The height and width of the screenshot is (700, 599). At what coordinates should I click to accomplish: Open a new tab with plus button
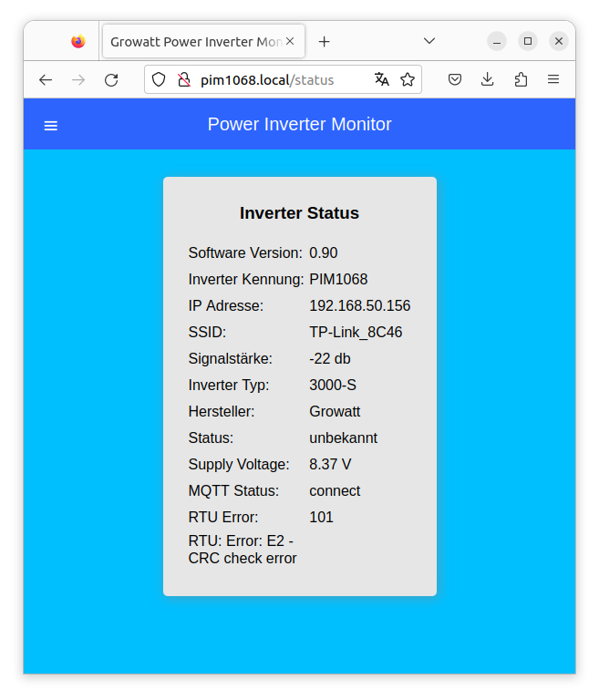[x=325, y=42]
